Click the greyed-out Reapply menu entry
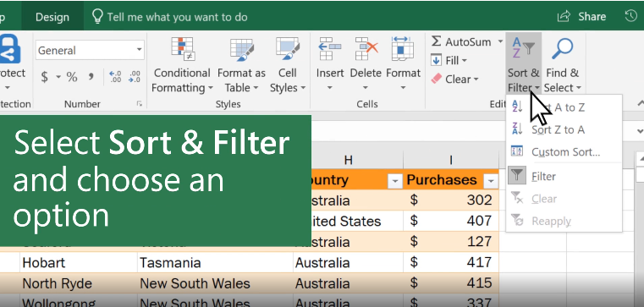 (x=564, y=221)
